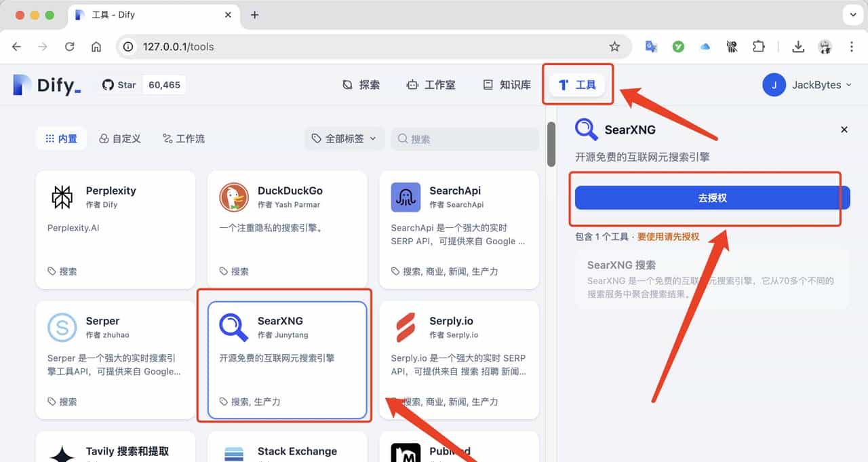Image resolution: width=868 pixels, height=462 pixels.
Task: Open the 知识库 navigation item
Action: (x=506, y=84)
